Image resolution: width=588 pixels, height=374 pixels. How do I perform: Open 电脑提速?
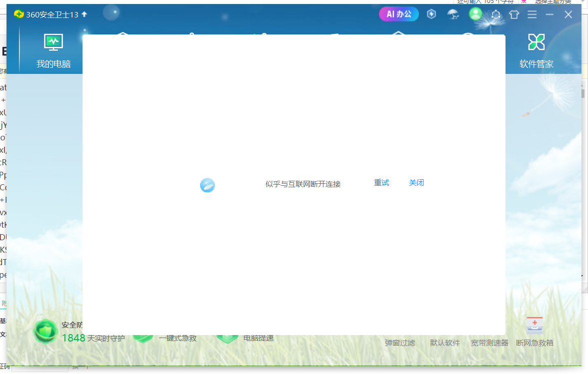pyautogui.click(x=258, y=338)
